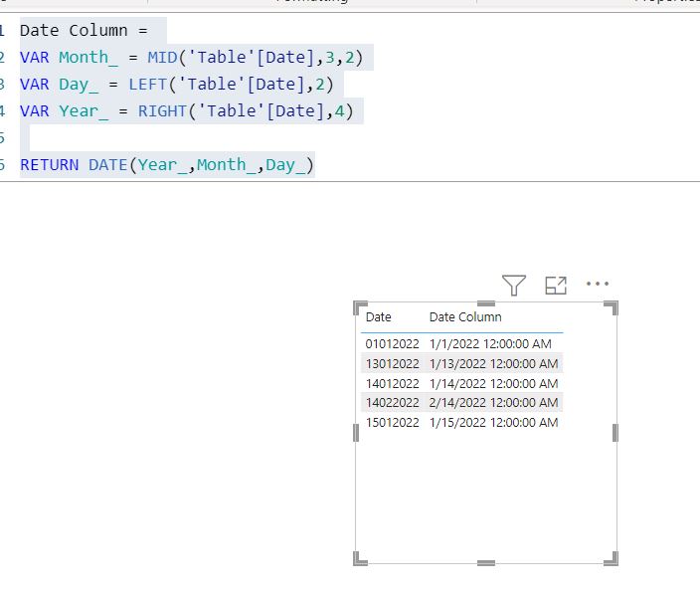Click the Month_ variable on the VAR line
Image resolution: width=700 pixels, height=599 pixels.
[88, 58]
